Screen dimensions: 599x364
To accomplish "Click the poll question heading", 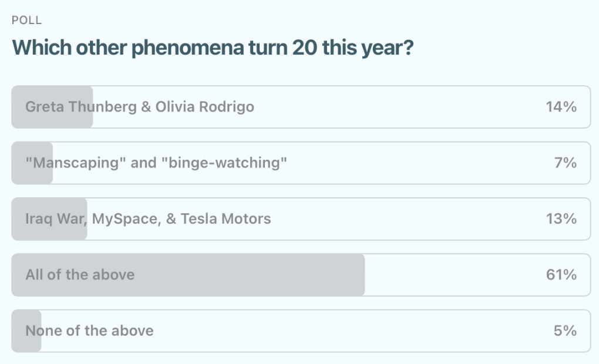I will (x=213, y=48).
